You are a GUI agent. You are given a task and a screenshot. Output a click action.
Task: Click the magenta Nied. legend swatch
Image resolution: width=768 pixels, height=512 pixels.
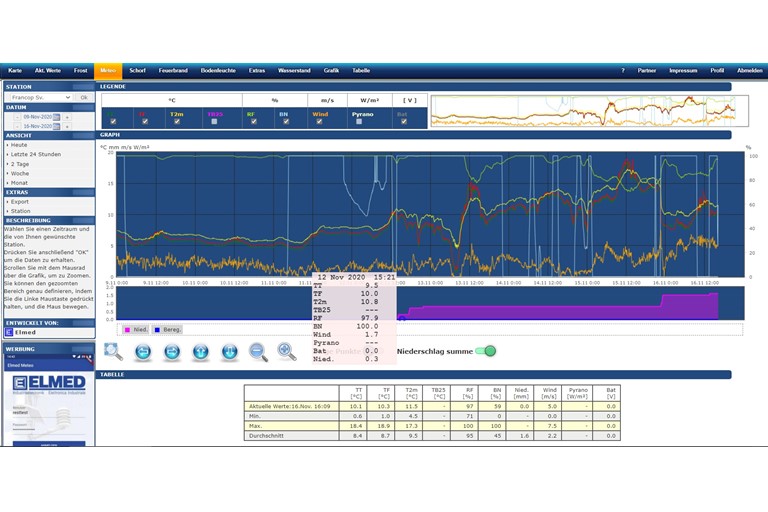click(127, 330)
